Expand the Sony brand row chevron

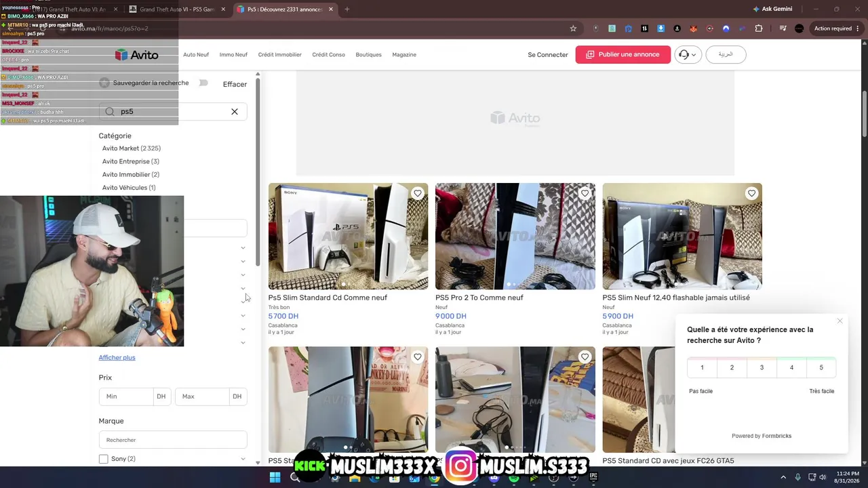243,460
